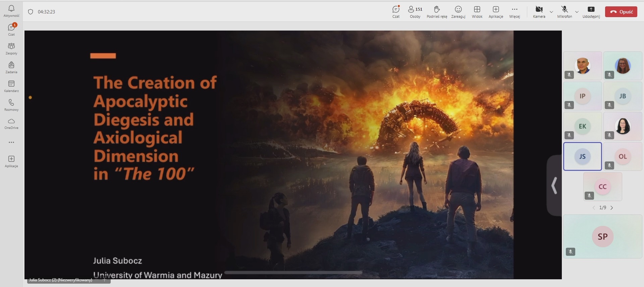Screen dimensions: 644x287
Task: Select the dark-haired woman's photo tile
Action: [623, 126]
